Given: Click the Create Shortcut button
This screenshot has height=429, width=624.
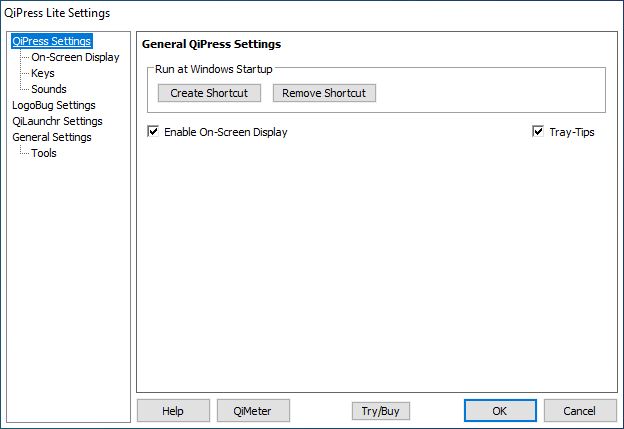Looking at the screenshot, I should (x=209, y=93).
